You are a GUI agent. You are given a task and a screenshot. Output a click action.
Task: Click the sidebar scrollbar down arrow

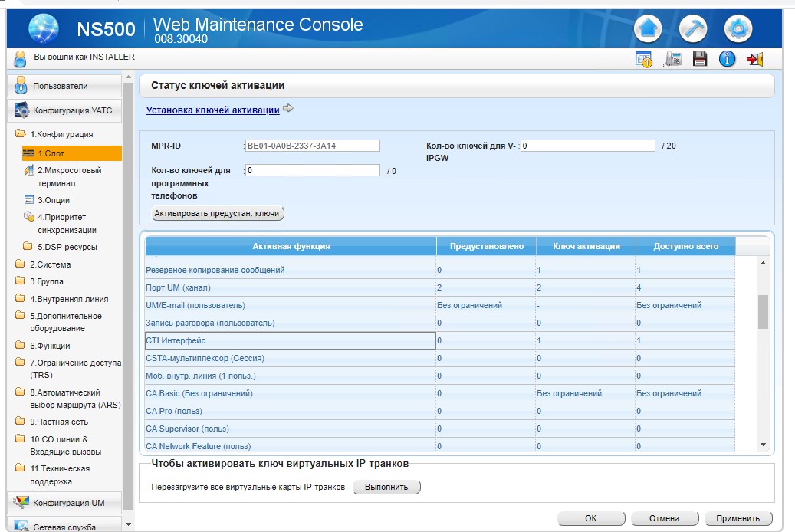tap(128, 524)
